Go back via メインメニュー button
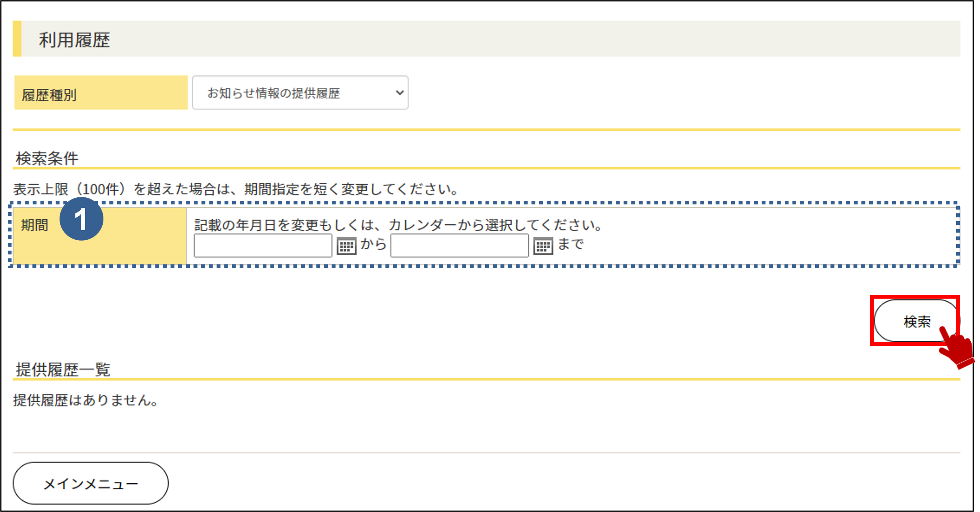Image resolution: width=980 pixels, height=512 pixels. tap(90, 483)
